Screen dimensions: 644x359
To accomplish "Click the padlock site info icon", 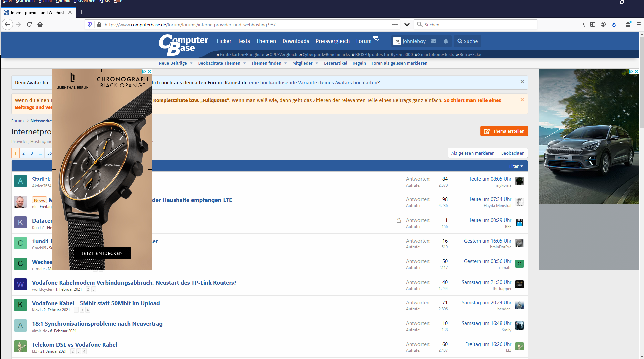I will click(x=99, y=24).
